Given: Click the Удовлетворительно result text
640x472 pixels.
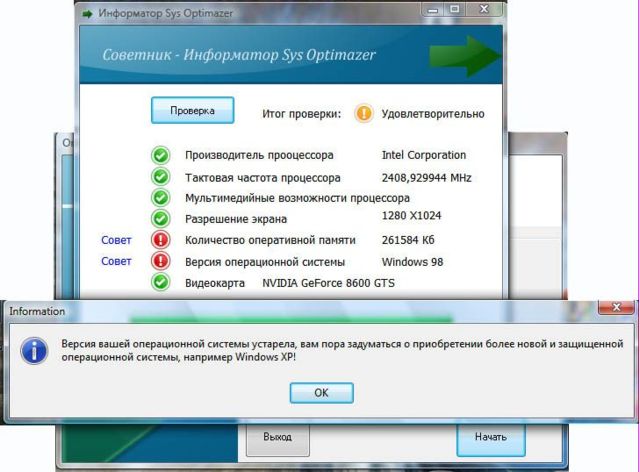Looking at the screenshot, I should (433, 114).
